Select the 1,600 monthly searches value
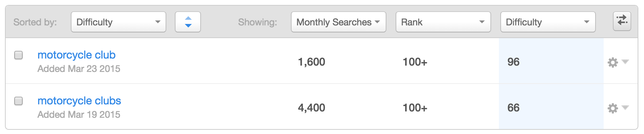 click(x=311, y=62)
